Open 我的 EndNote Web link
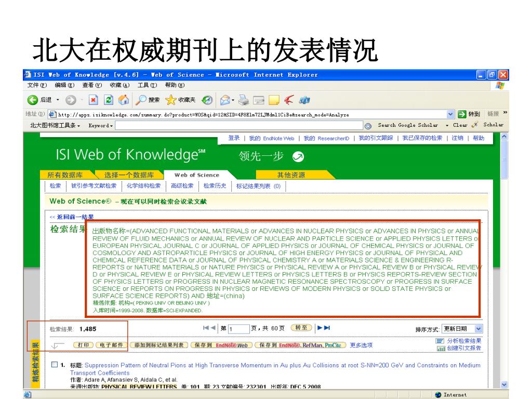 pyautogui.click(x=271, y=138)
